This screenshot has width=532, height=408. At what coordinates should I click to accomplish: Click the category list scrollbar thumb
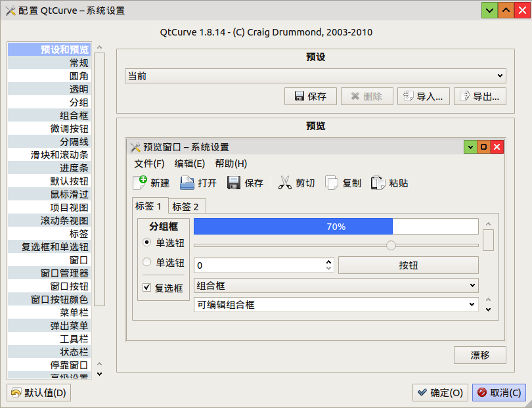[99, 179]
